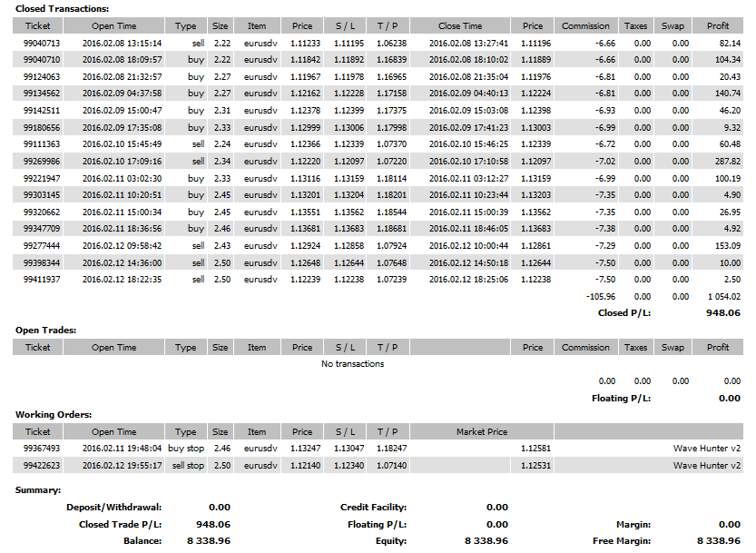Screen dimensions: 756x553
Task: Click the Floating P/L label above Working Orders
Action: click(621, 398)
